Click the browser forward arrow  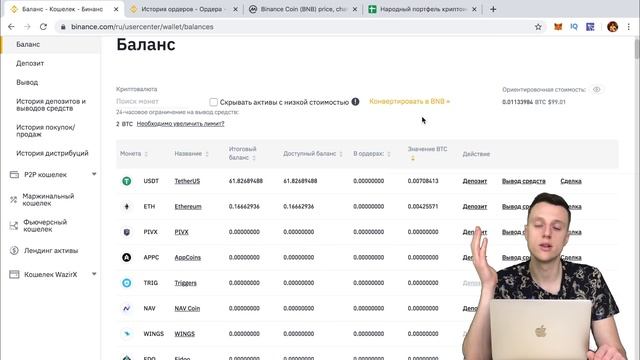(27, 27)
